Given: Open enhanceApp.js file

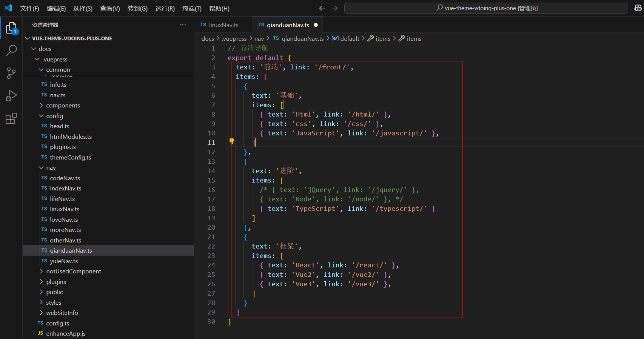Looking at the screenshot, I should click(108, 333).
